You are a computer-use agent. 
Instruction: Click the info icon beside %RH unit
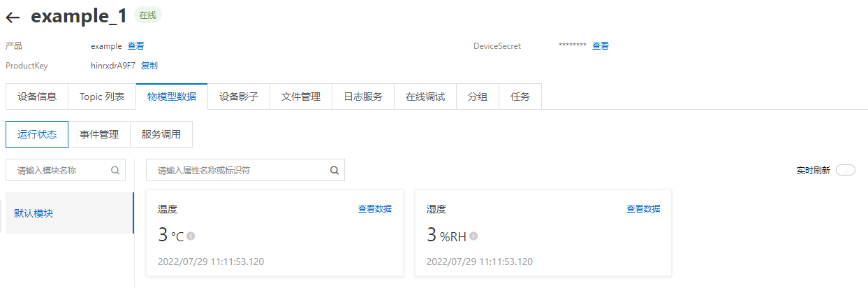click(x=473, y=236)
